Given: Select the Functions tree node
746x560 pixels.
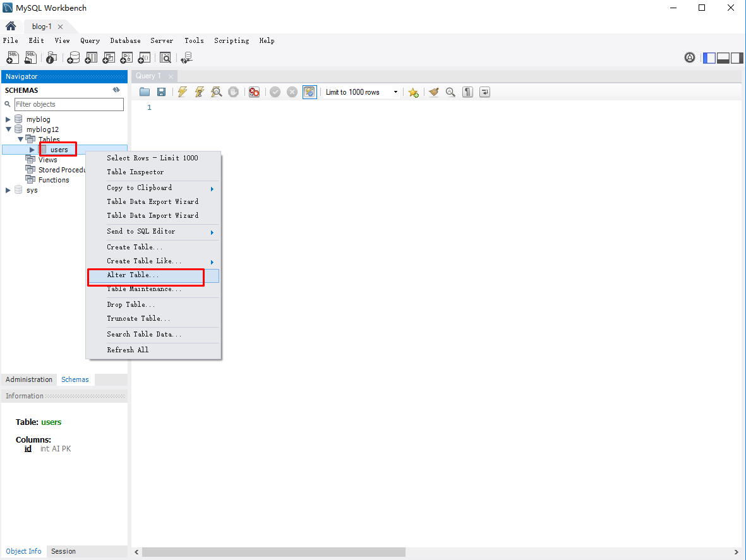Looking at the screenshot, I should 54,180.
